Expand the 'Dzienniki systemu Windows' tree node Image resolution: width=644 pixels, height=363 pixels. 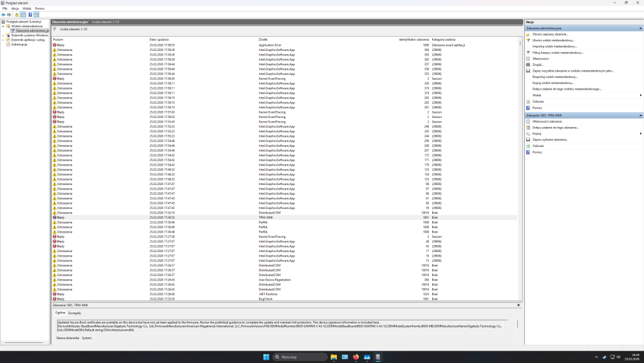tap(3, 35)
